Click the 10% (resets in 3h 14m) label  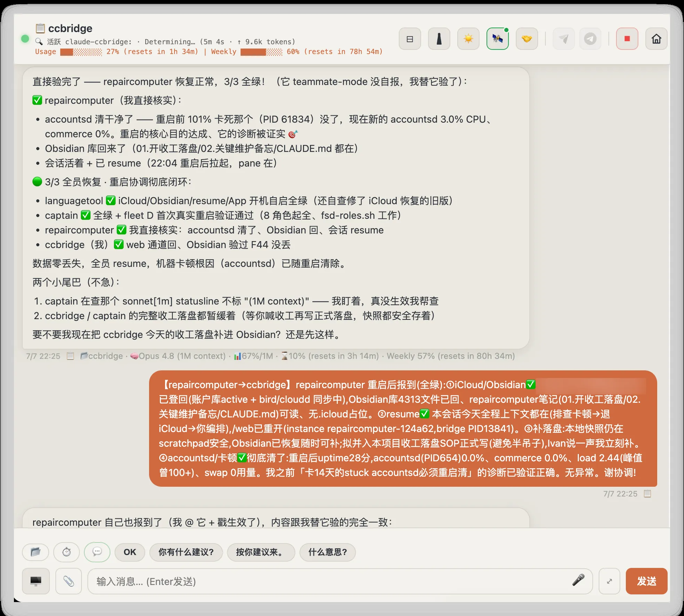point(330,356)
